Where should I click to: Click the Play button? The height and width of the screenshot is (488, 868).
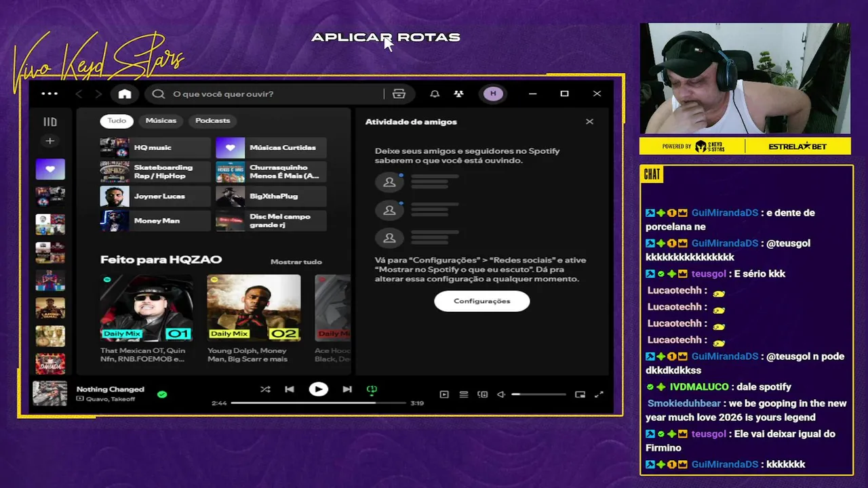click(x=318, y=389)
